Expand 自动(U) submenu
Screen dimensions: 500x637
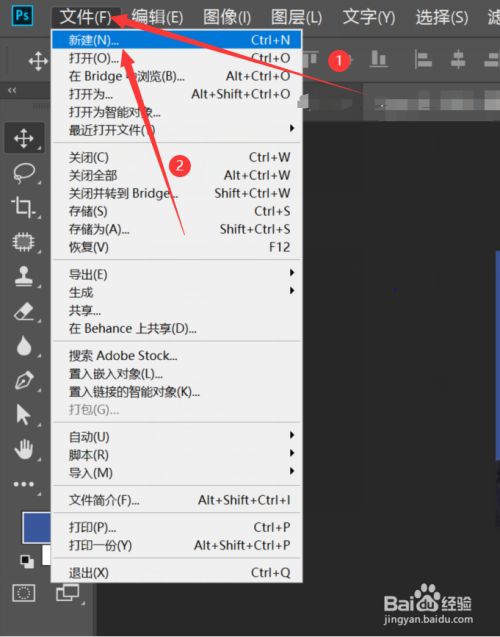(177, 437)
